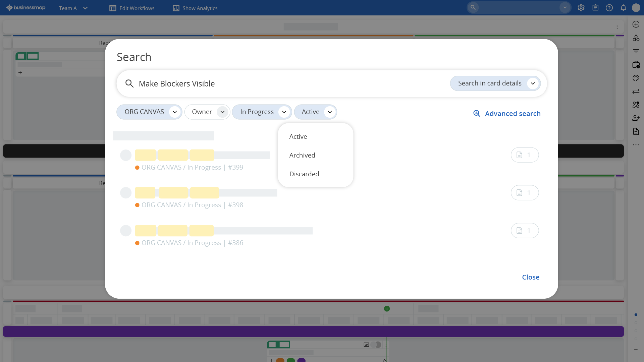Select the circle beside card #399

[126, 155]
